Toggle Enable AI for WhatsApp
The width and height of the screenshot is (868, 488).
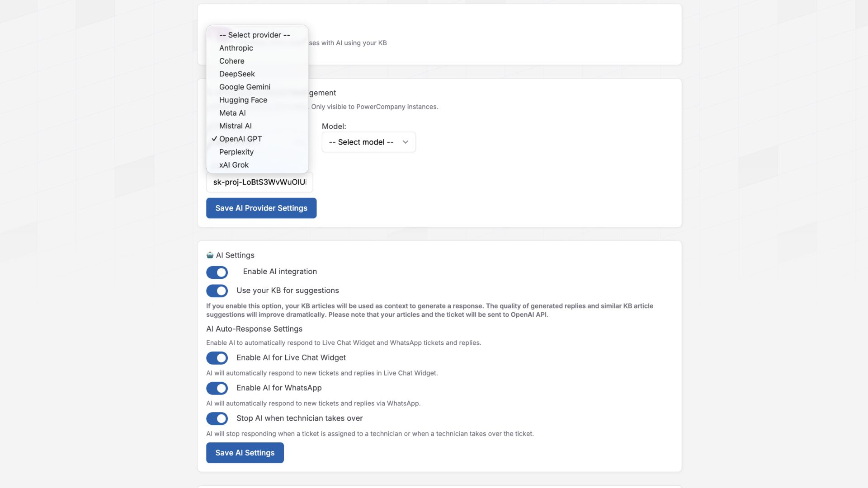(x=217, y=388)
